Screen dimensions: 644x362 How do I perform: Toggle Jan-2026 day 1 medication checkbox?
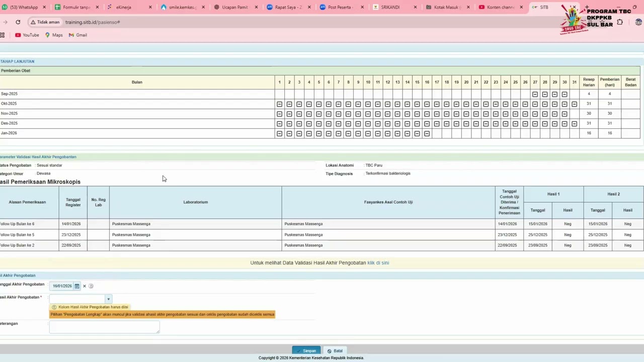[x=279, y=134]
